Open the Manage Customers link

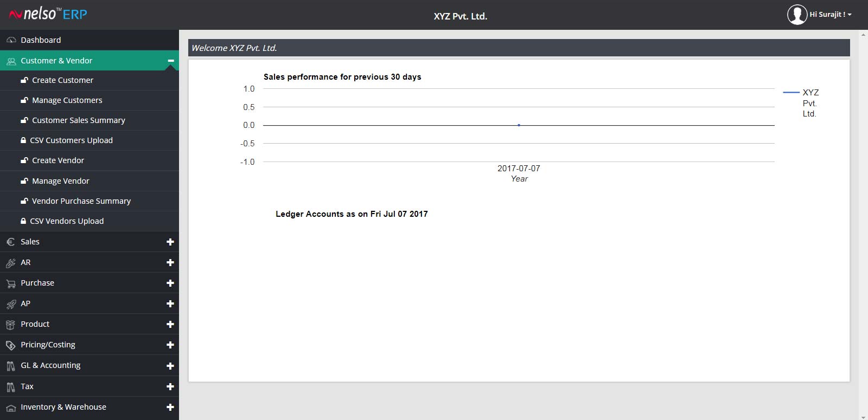tap(67, 100)
